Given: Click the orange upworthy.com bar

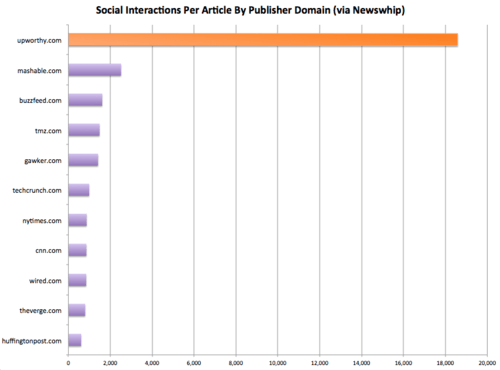Looking at the screenshot, I should (263, 40).
